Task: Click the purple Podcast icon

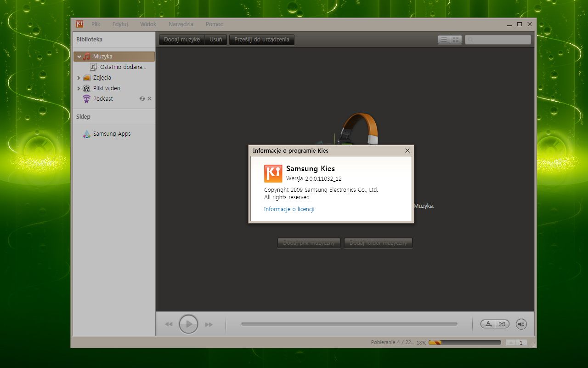Action: tap(86, 99)
